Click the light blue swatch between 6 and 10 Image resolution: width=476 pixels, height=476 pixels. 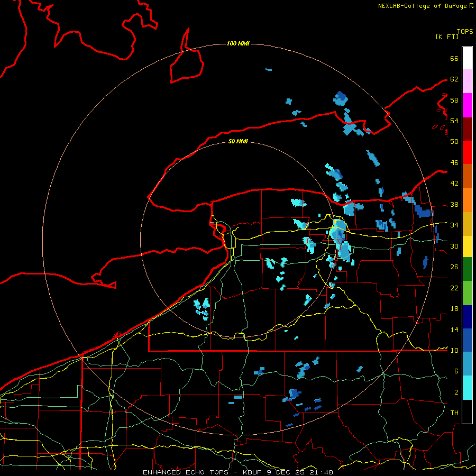467,364
